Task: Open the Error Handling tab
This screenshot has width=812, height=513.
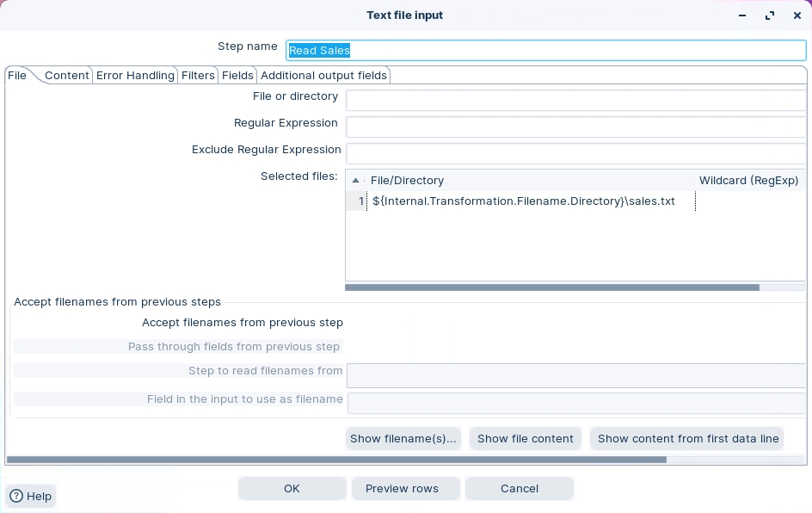Action: (x=135, y=76)
